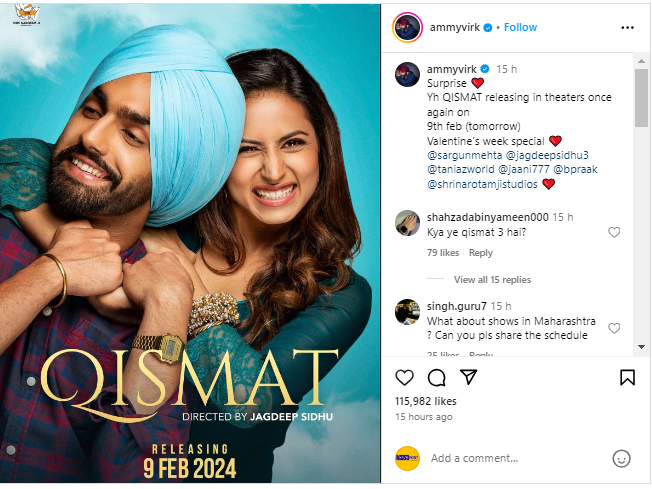Click the Add a comment field
Image resolution: width=652 pixels, height=489 pixels.
click(x=518, y=458)
